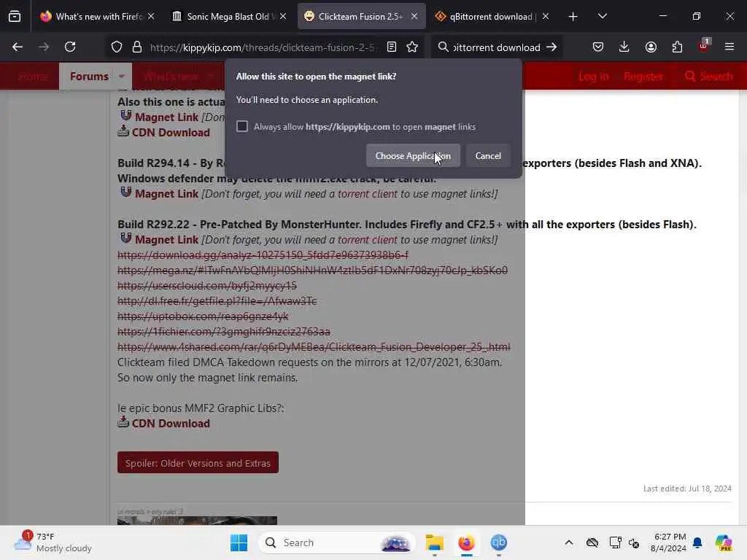This screenshot has width=747, height=560.
Task: Open Extensions puzzle icon
Action: point(677,47)
